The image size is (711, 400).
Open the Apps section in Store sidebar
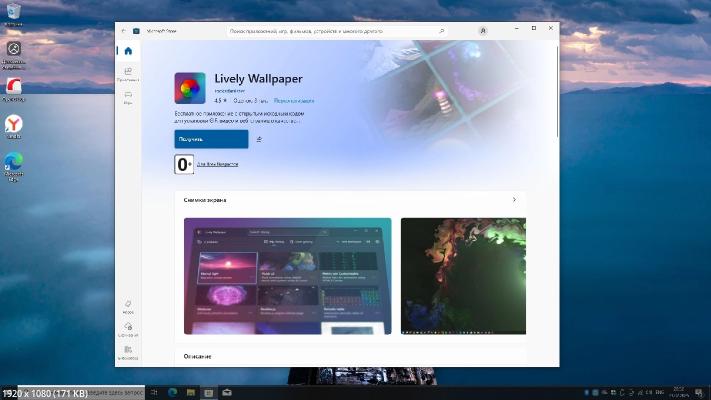(x=128, y=74)
